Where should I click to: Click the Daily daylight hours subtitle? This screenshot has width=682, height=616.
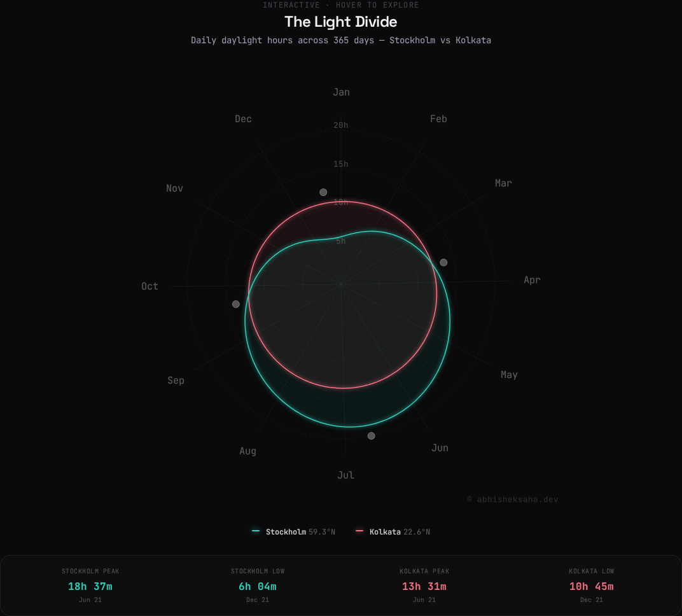click(341, 41)
